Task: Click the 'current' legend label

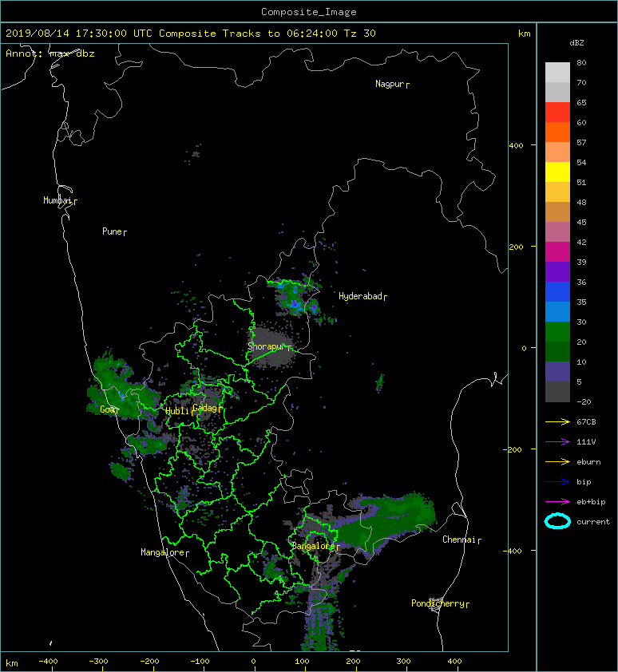Action: pos(593,522)
